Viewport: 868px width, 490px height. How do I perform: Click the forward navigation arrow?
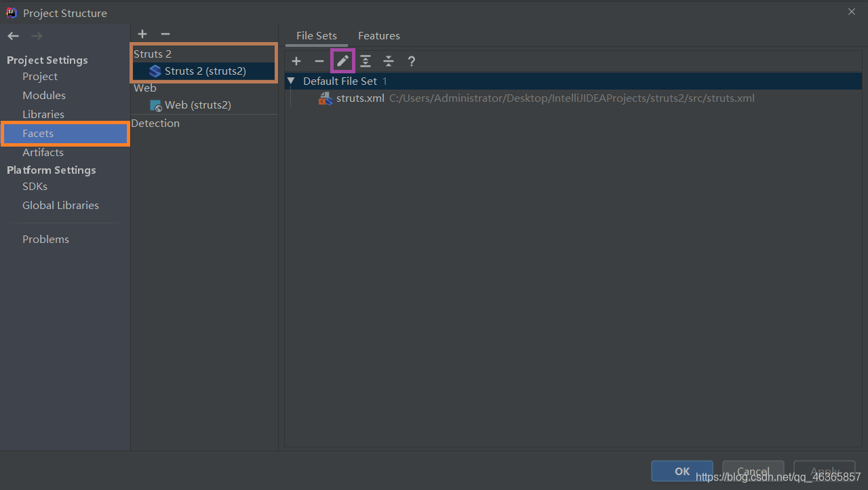(x=37, y=36)
